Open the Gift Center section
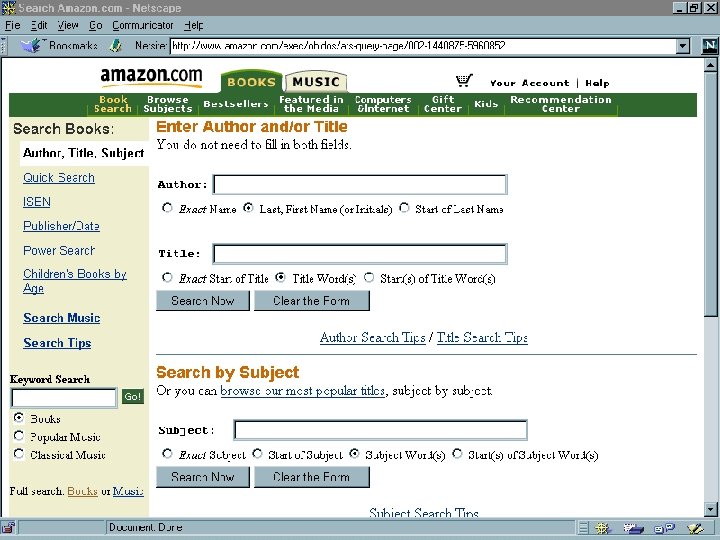The width and height of the screenshot is (720, 540). (x=443, y=104)
